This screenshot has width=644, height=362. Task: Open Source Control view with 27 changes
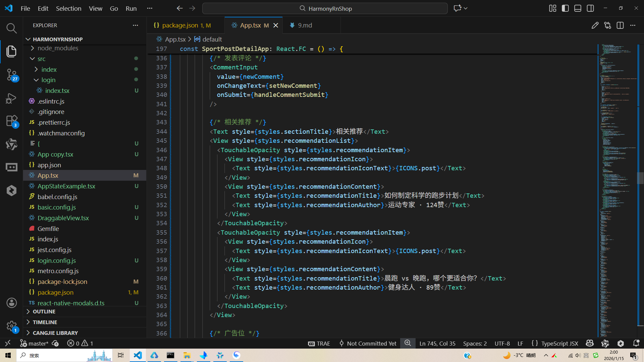[x=11, y=74]
